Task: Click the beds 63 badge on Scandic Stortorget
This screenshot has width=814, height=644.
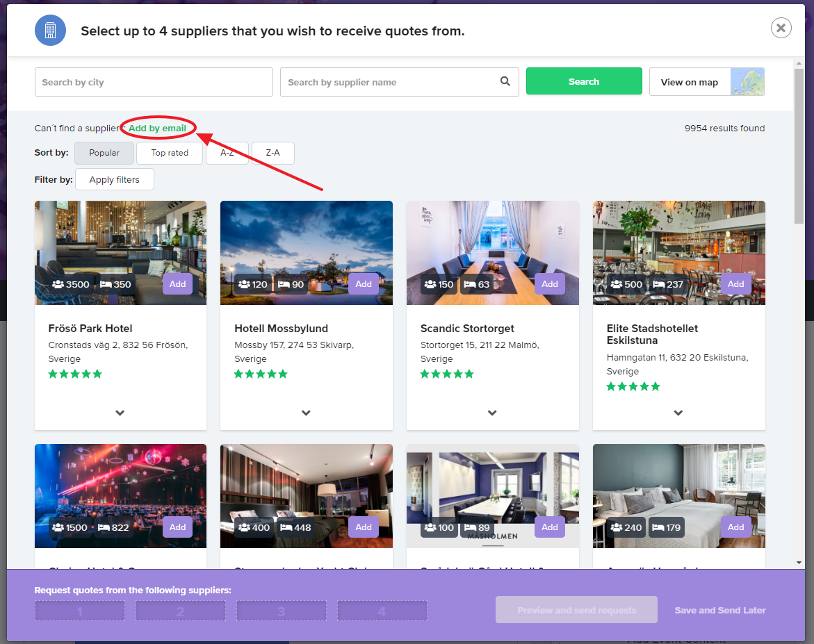Action: 477,284
